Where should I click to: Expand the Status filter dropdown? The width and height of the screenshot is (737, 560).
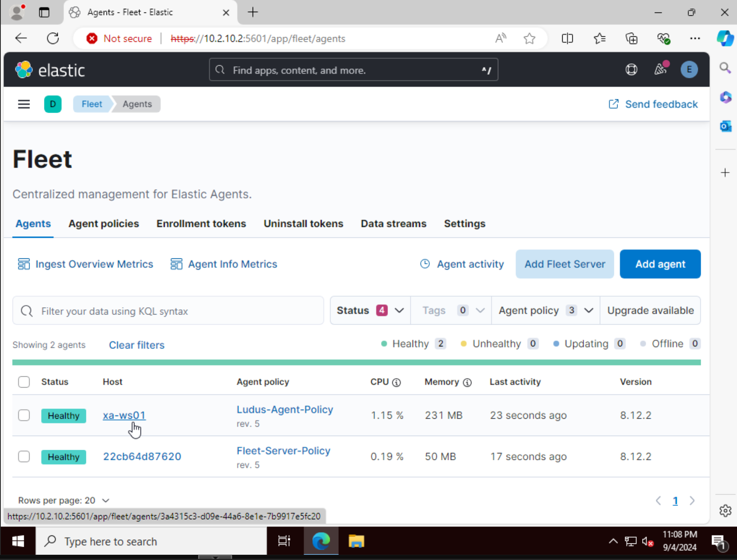(370, 310)
